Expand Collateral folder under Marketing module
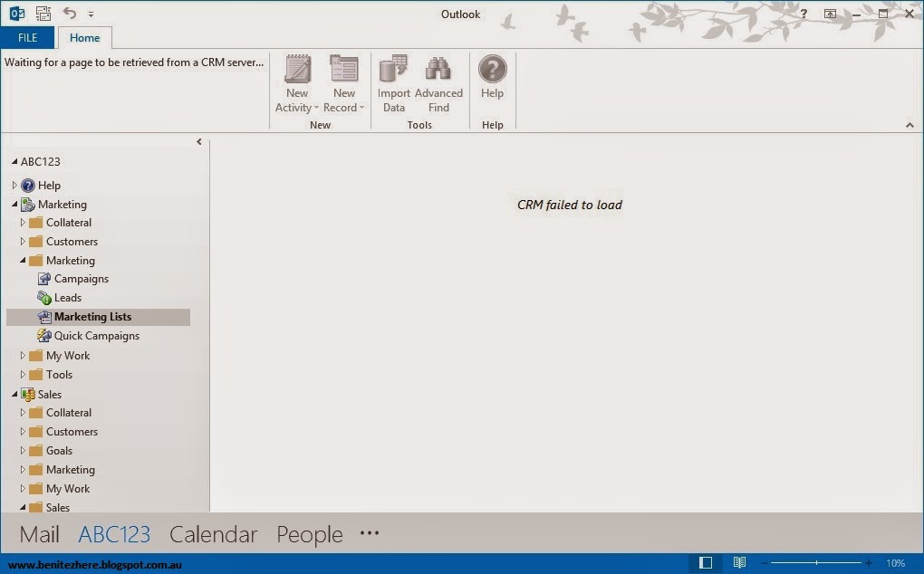 click(23, 223)
